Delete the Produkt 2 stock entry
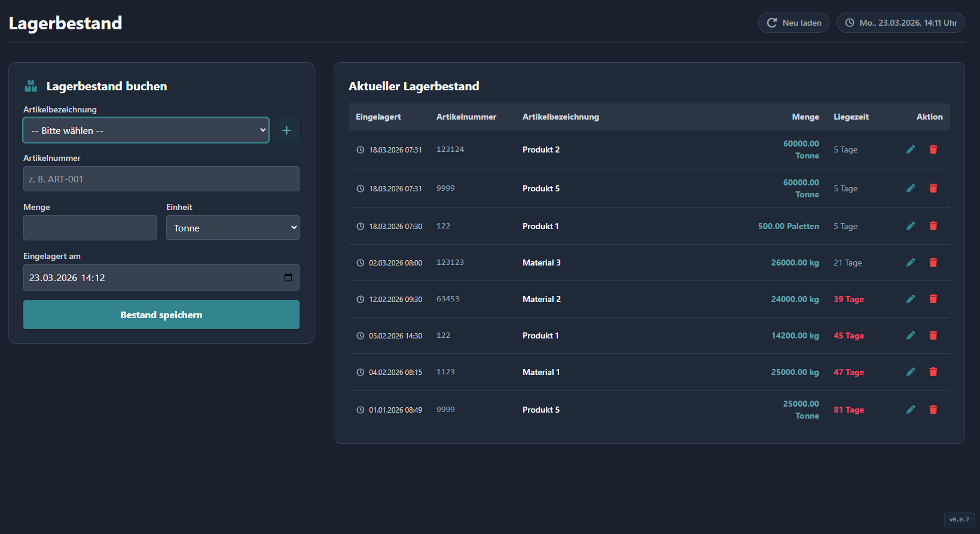 point(933,149)
